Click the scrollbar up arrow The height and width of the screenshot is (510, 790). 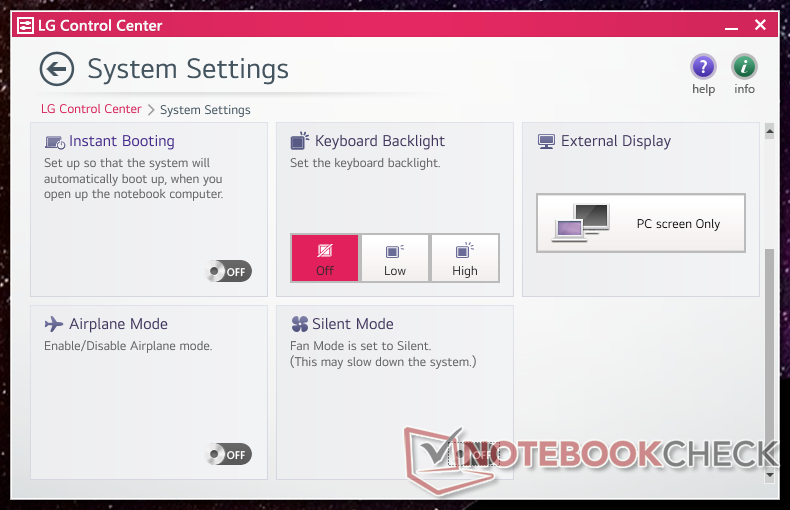point(770,131)
